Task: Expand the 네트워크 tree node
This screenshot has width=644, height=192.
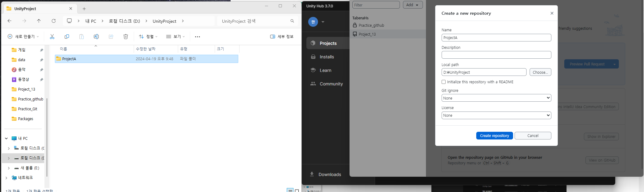Action: coord(6,178)
